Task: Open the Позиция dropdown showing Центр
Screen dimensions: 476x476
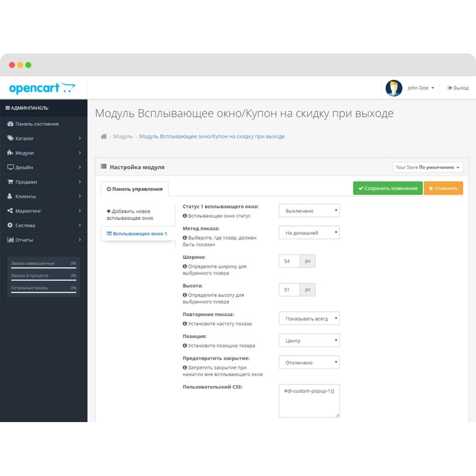Action: [x=309, y=341]
